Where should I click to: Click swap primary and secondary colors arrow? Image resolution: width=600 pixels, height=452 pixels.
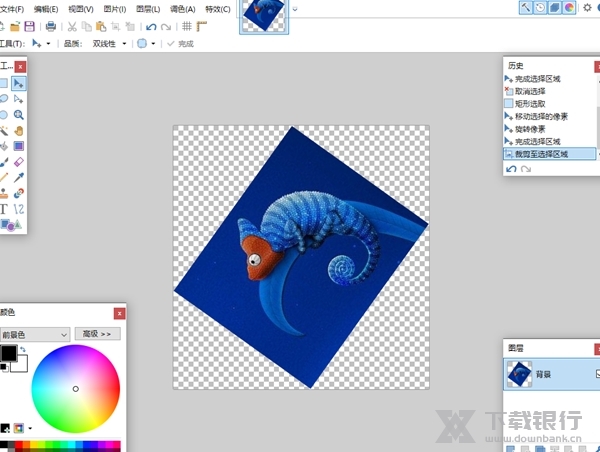coord(23,349)
